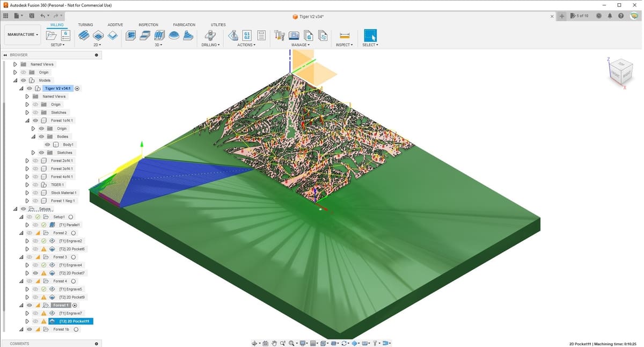Expand the COMMENTS panel

point(97,343)
